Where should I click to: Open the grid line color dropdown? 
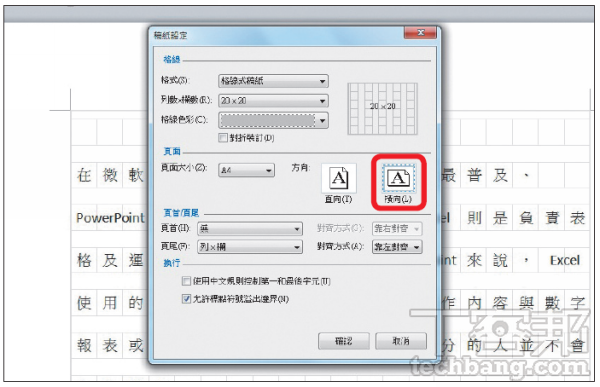point(273,121)
